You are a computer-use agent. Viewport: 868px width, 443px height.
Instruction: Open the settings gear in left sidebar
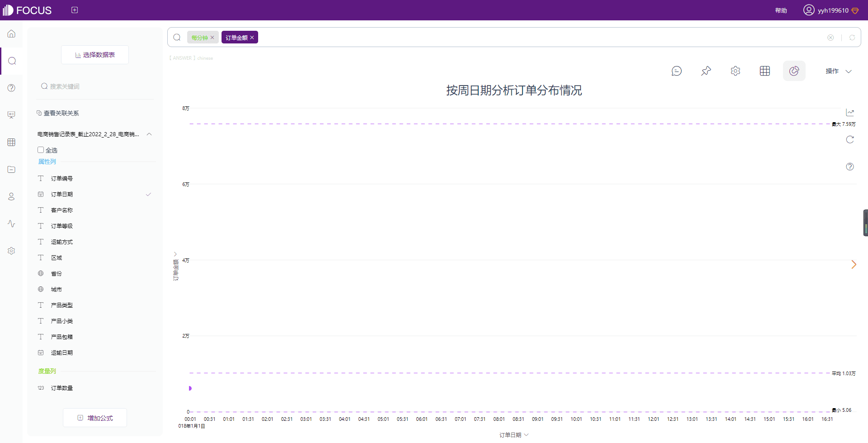(11, 251)
